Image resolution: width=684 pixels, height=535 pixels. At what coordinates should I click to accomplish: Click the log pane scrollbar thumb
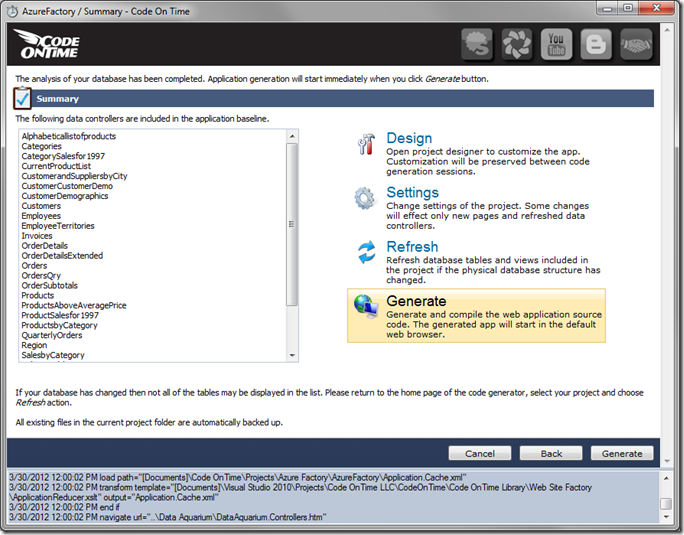pos(667,504)
